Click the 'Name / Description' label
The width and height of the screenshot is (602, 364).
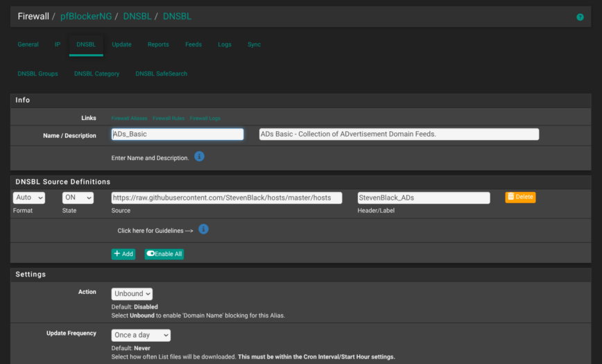pos(69,135)
